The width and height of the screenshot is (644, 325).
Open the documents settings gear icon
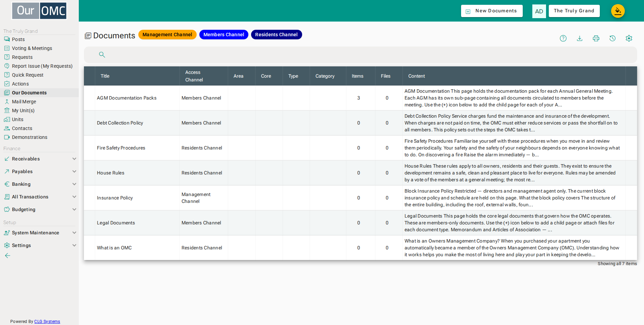tap(629, 38)
